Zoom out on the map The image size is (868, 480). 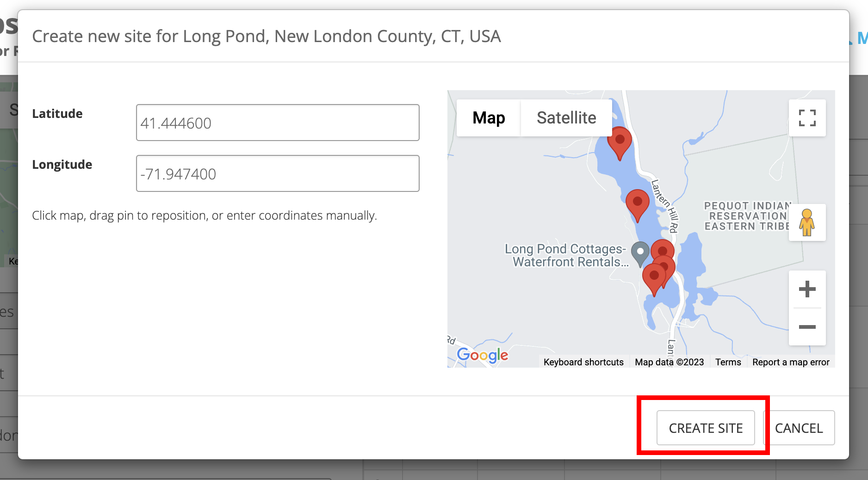807,327
